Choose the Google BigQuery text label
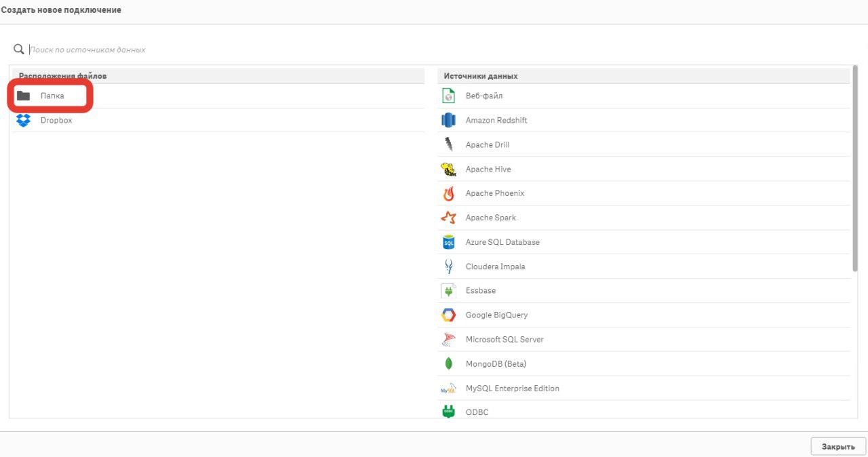This screenshot has height=457, width=868. (497, 315)
